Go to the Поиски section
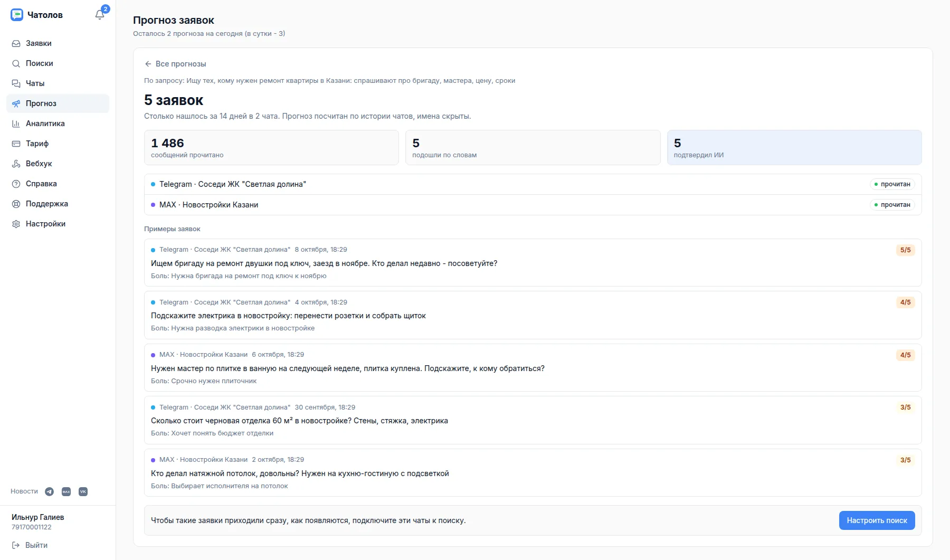 pyautogui.click(x=58, y=63)
